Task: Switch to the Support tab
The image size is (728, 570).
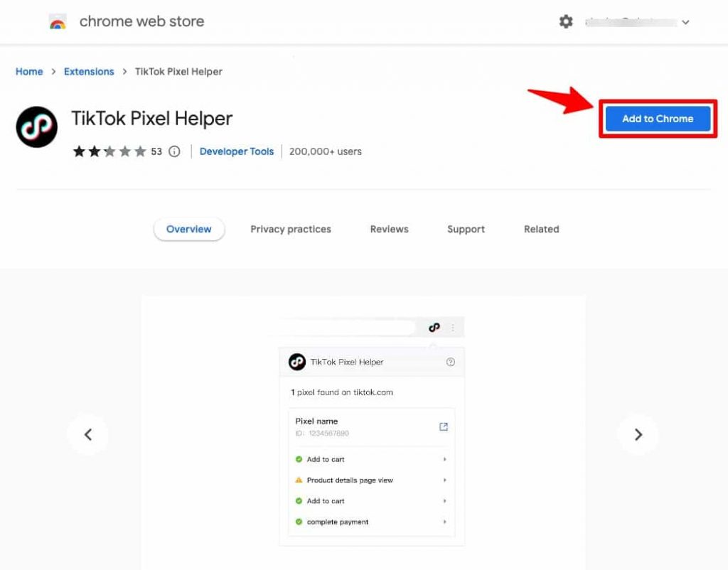Action: click(x=466, y=229)
